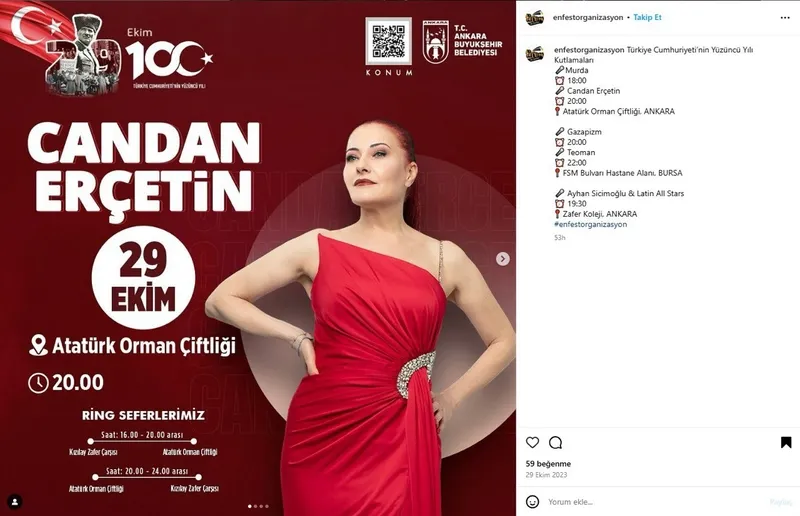Select the second carousel dot indicator
Image resolution: width=800 pixels, height=516 pixels.
(x=256, y=506)
